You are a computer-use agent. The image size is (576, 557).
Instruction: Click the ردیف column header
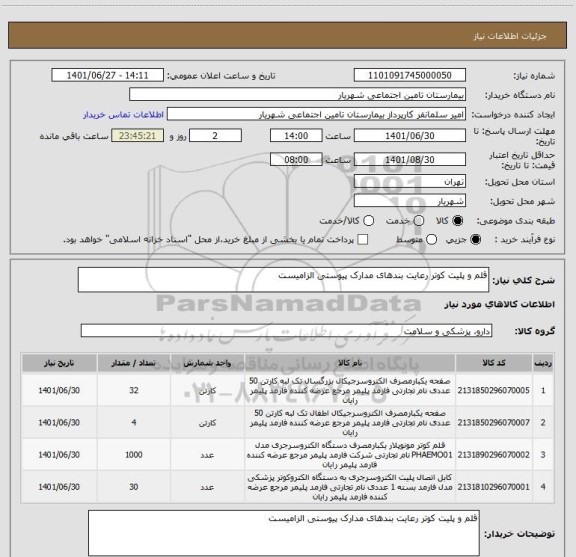click(543, 363)
